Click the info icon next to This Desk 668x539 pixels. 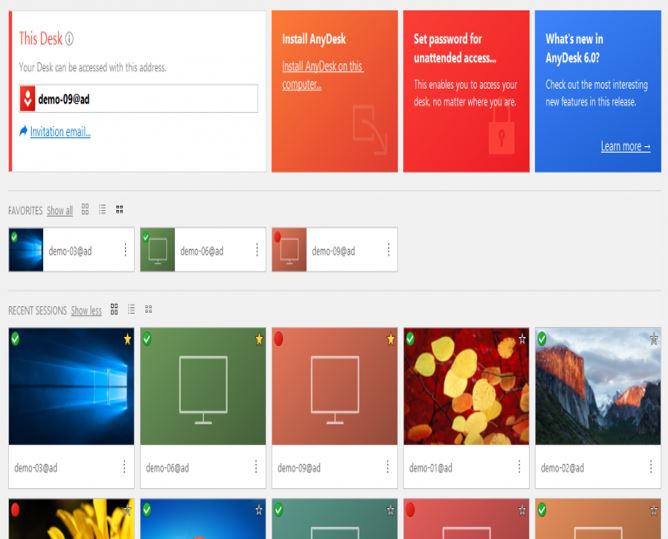[69, 39]
